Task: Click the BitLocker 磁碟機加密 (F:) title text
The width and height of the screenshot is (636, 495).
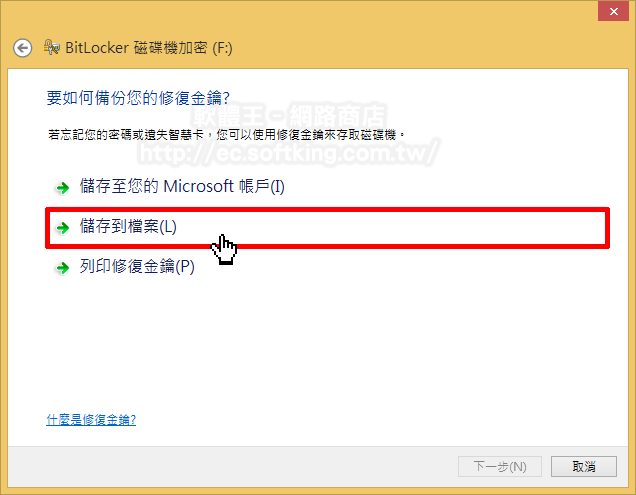Action: (149, 48)
